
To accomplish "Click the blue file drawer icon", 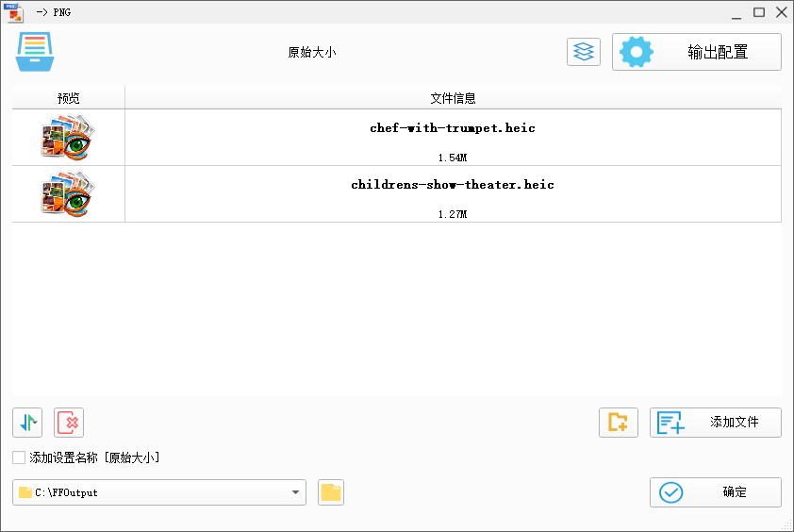I will [35, 52].
